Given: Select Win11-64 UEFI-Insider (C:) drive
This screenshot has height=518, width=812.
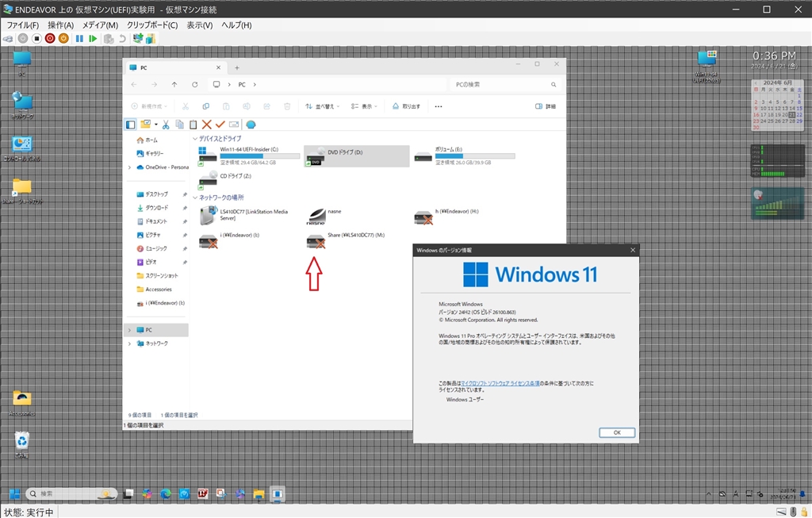Looking at the screenshot, I should click(249, 156).
